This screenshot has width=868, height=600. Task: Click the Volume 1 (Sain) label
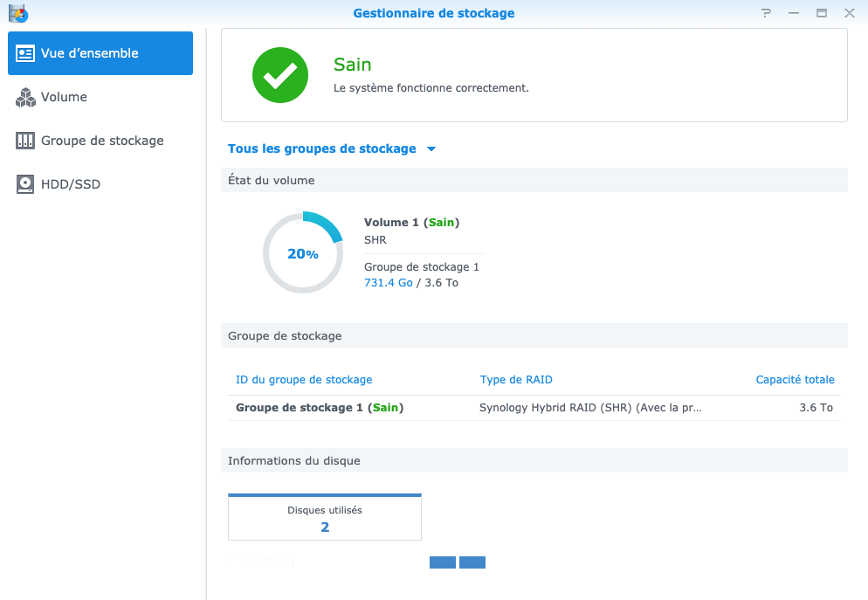pyautogui.click(x=411, y=223)
